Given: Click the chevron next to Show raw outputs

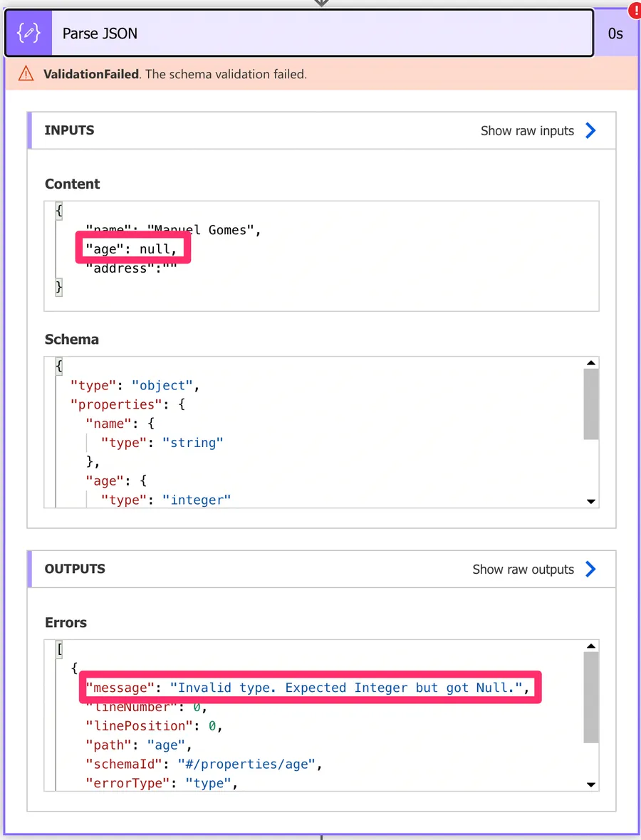Looking at the screenshot, I should coord(590,569).
